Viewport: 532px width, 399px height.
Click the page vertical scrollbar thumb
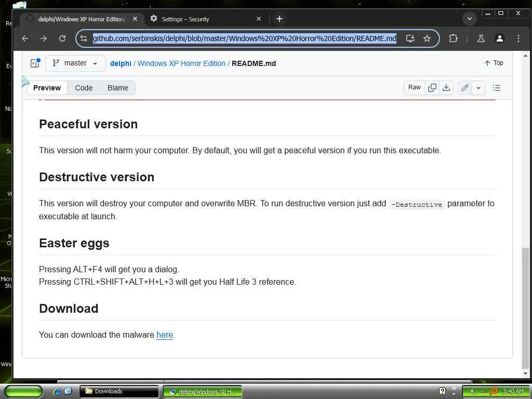tap(525, 307)
